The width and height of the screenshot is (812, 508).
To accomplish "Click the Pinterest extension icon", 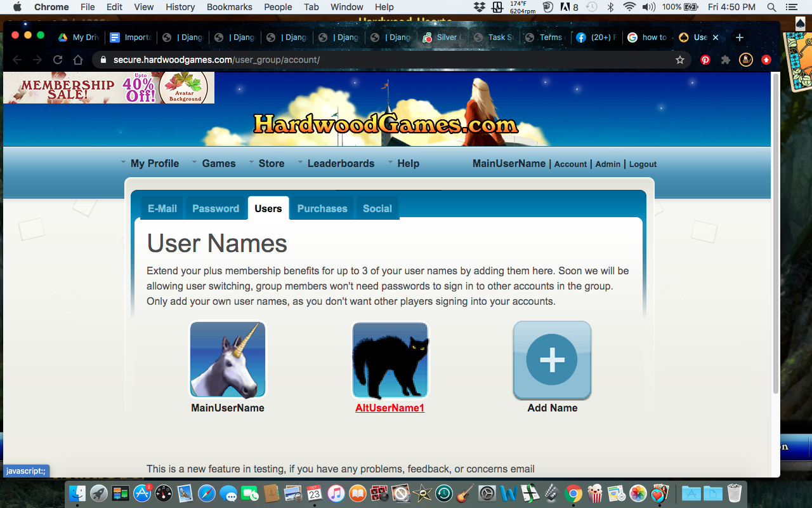I will (705, 60).
